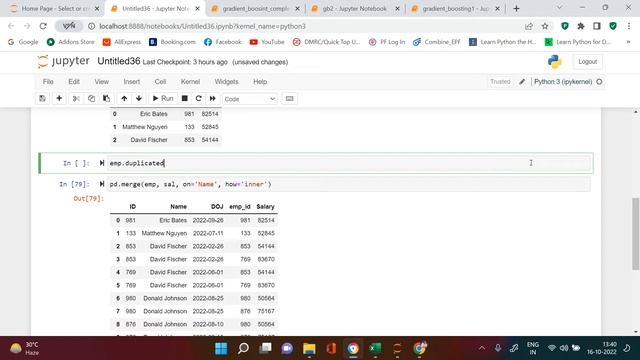Viewport: 640px width, 360px height.
Task: Interrupt the kernel with the stop icon
Action: point(184,99)
